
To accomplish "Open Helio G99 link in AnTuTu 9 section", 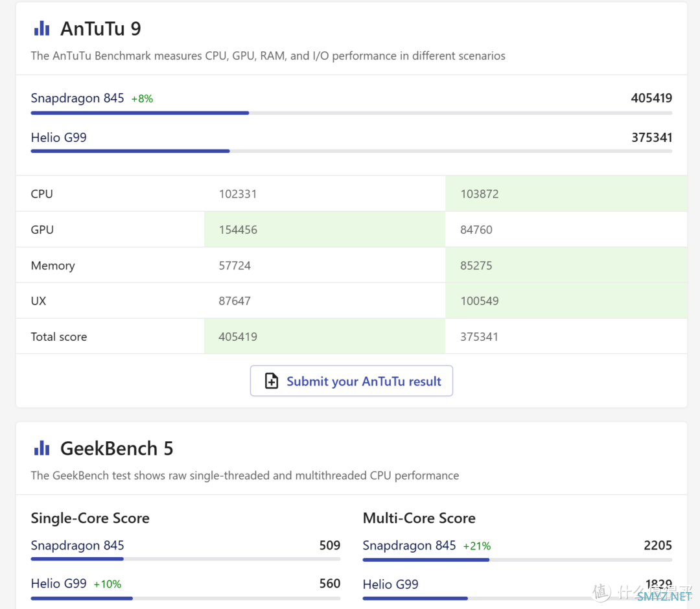I will pyautogui.click(x=58, y=137).
